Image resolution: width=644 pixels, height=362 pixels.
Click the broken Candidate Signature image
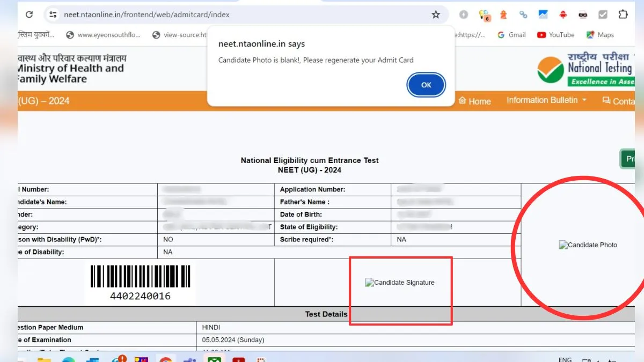pos(400,283)
